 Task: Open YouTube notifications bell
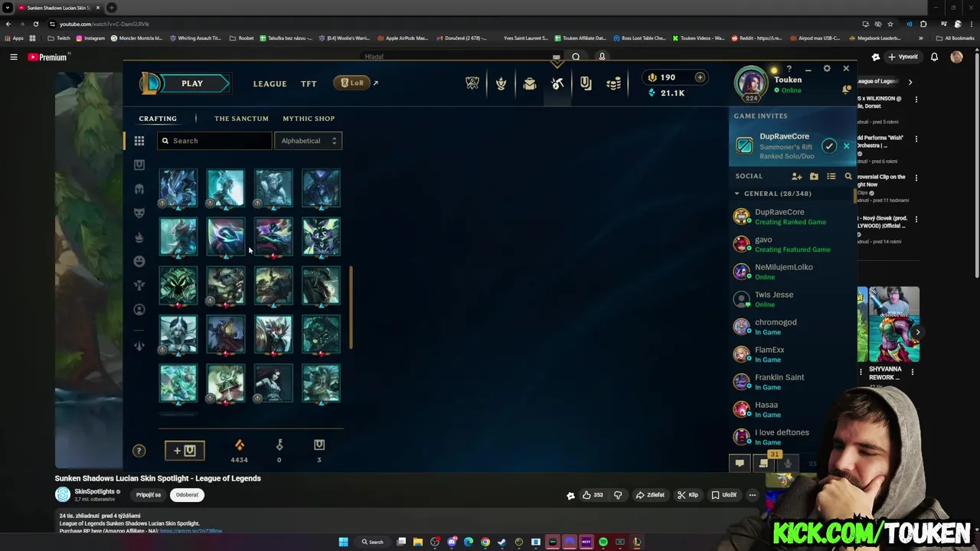(x=934, y=57)
